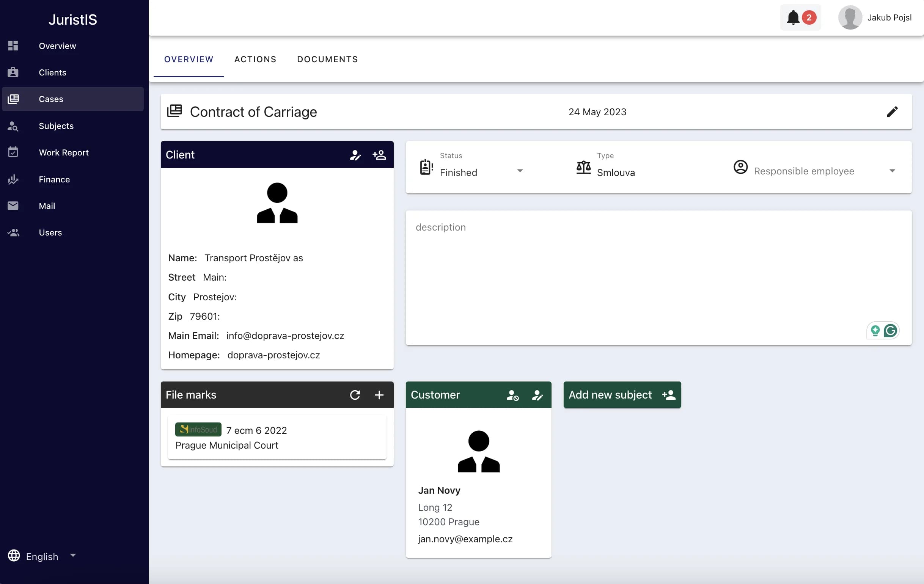The height and width of the screenshot is (584, 924).
Task: Edit the Customer subject details
Action: pos(537,395)
